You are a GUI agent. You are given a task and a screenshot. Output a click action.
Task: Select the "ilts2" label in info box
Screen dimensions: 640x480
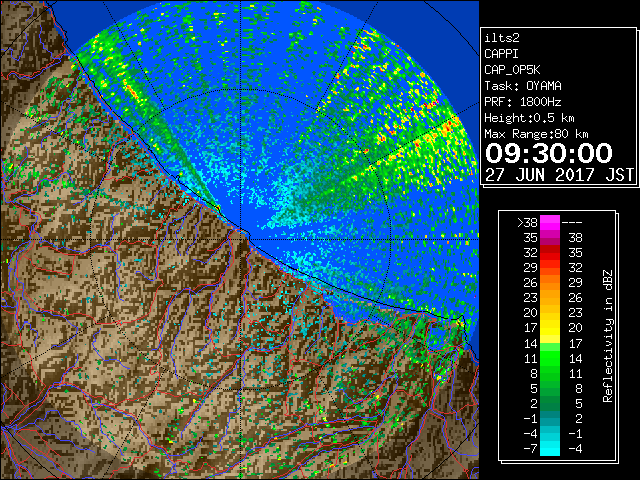502,38
